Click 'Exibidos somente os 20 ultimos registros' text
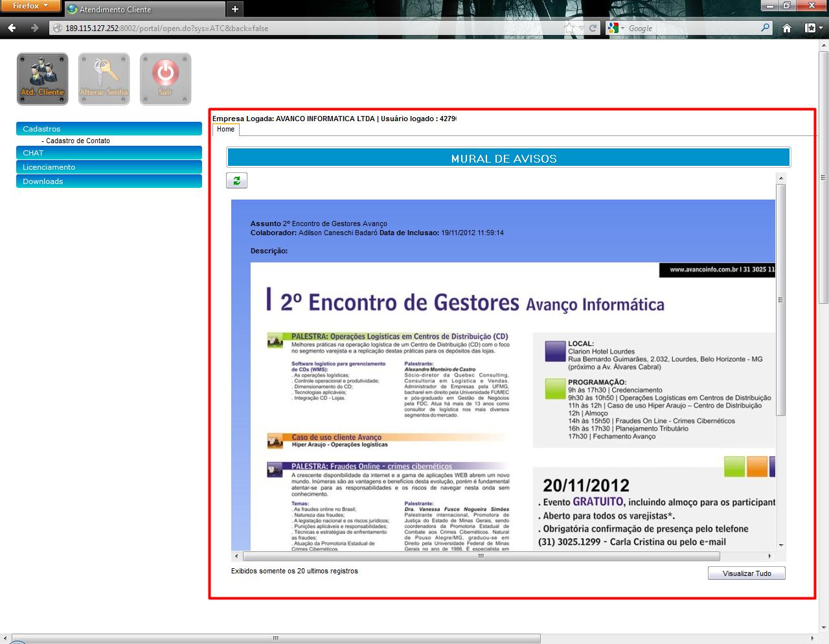 [x=295, y=571]
